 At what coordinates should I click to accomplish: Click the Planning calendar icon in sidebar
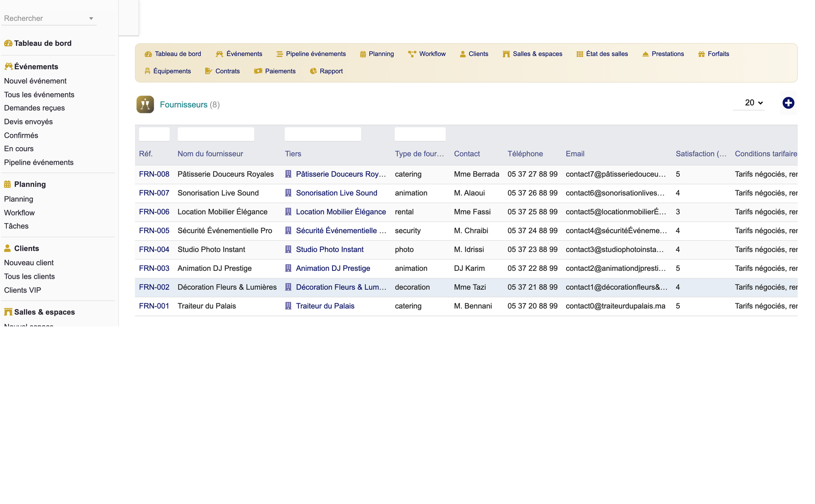[x=8, y=184]
